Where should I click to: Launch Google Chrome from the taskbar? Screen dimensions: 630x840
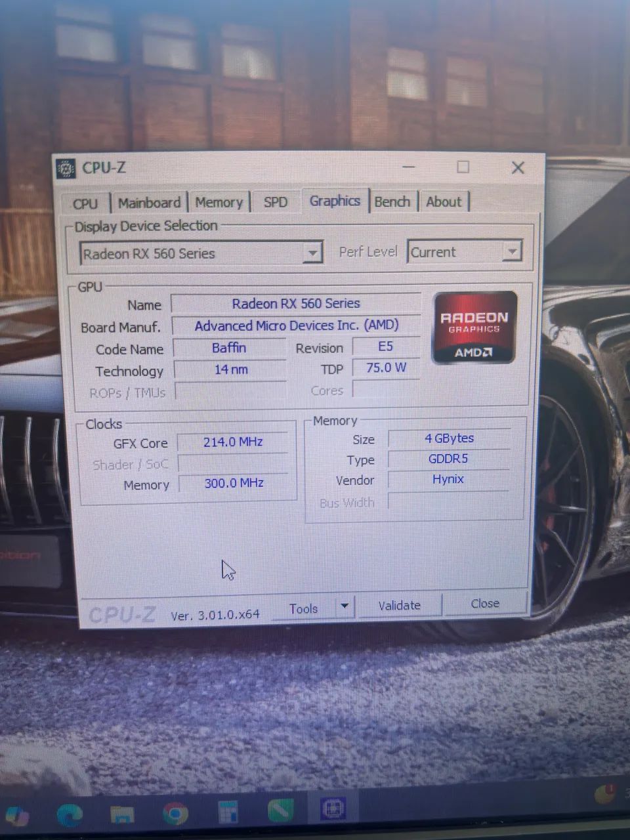(175, 814)
